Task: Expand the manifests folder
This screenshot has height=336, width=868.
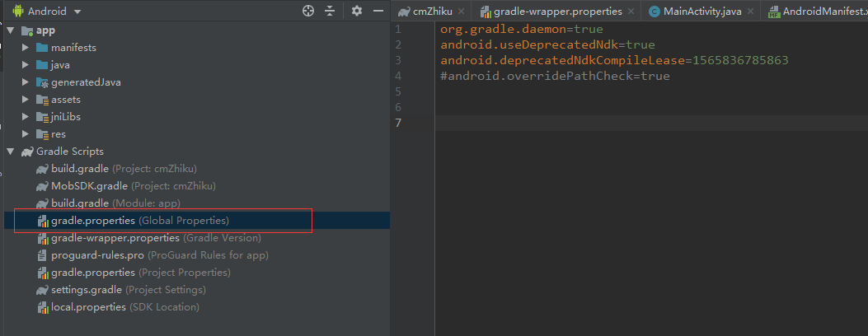Action: coord(25,48)
